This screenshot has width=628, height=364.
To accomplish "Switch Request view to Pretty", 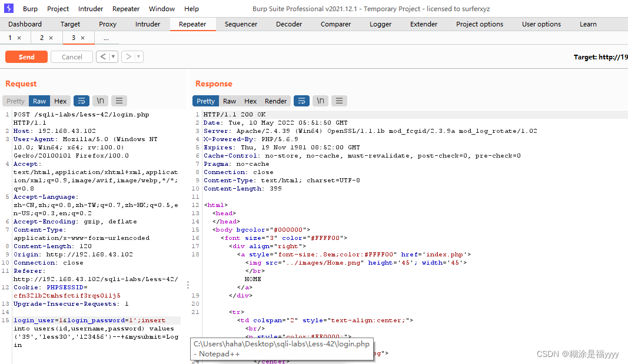I will pyautogui.click(x=16, y=101).
